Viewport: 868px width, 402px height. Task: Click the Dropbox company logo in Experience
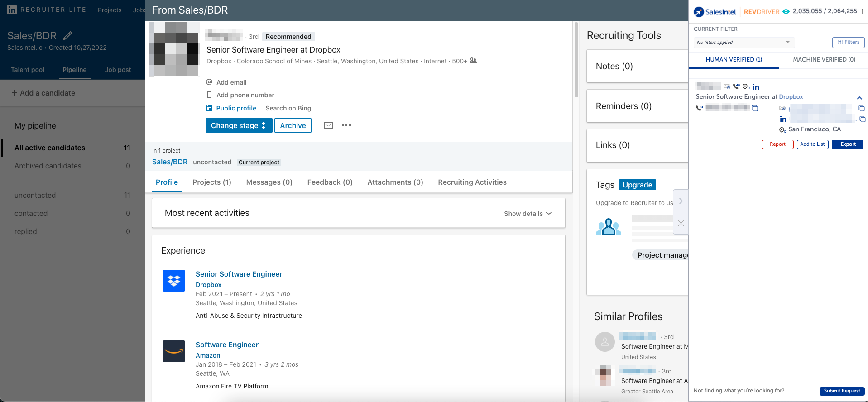(174, 281)
